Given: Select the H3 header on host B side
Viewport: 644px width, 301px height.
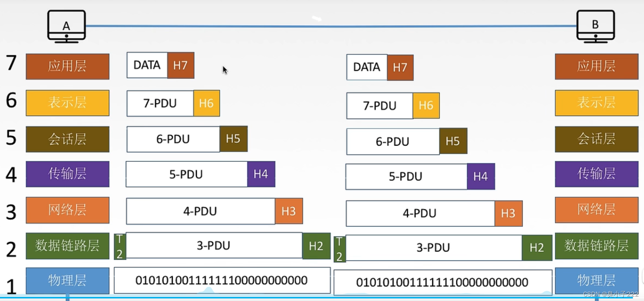Looking at the screenshot, I should (x=509, y=213).
